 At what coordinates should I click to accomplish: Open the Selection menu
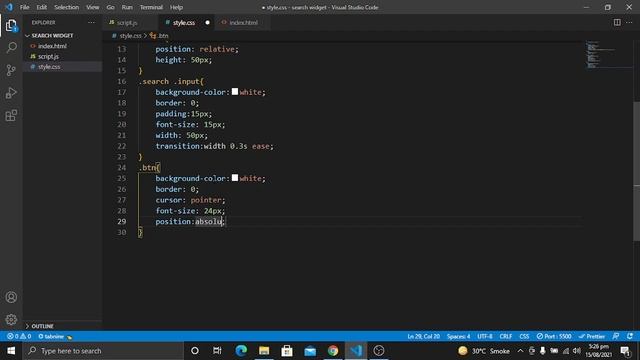[x=67, y=7]
